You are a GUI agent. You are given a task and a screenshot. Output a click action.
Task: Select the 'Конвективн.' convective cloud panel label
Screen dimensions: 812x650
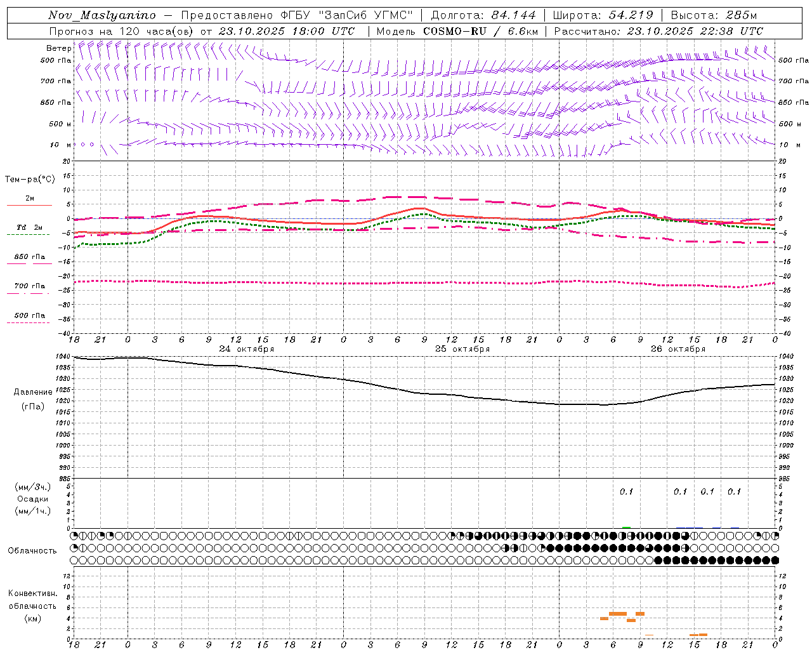(33, 594)
